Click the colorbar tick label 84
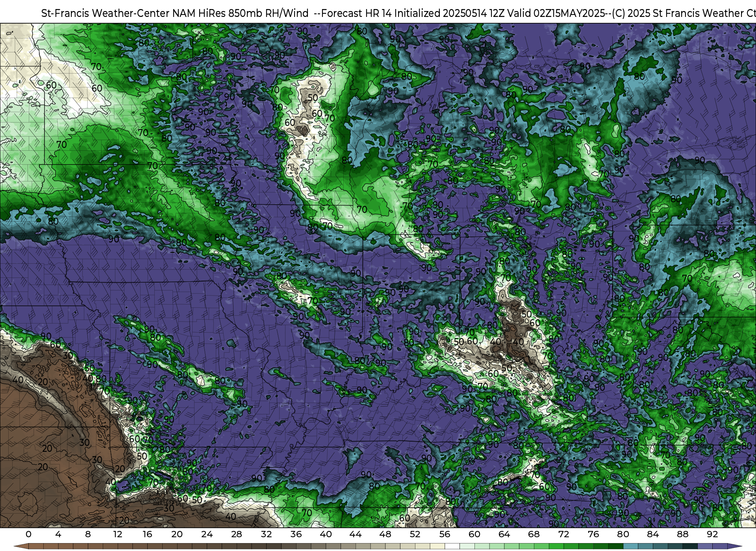Viewport: 756px width, 551px height. 653,534
